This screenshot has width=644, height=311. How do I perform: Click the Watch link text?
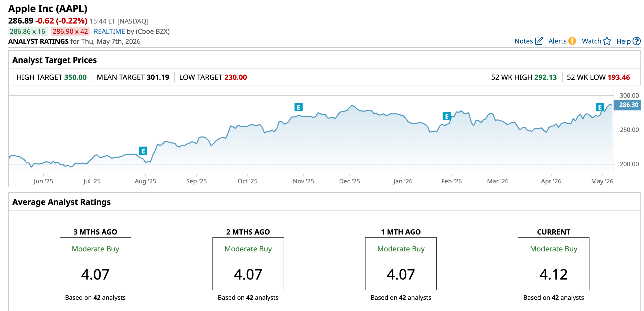coord(591,41)
